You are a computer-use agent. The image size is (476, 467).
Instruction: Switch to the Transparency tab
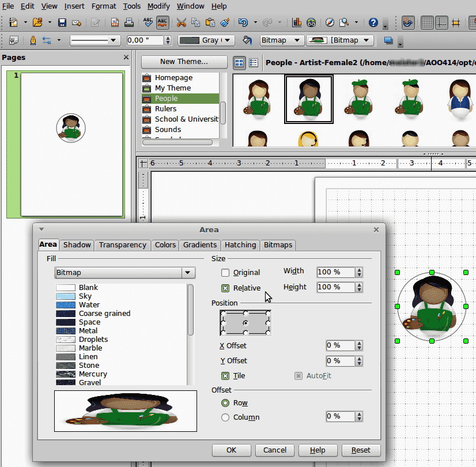tap(122, 245)
